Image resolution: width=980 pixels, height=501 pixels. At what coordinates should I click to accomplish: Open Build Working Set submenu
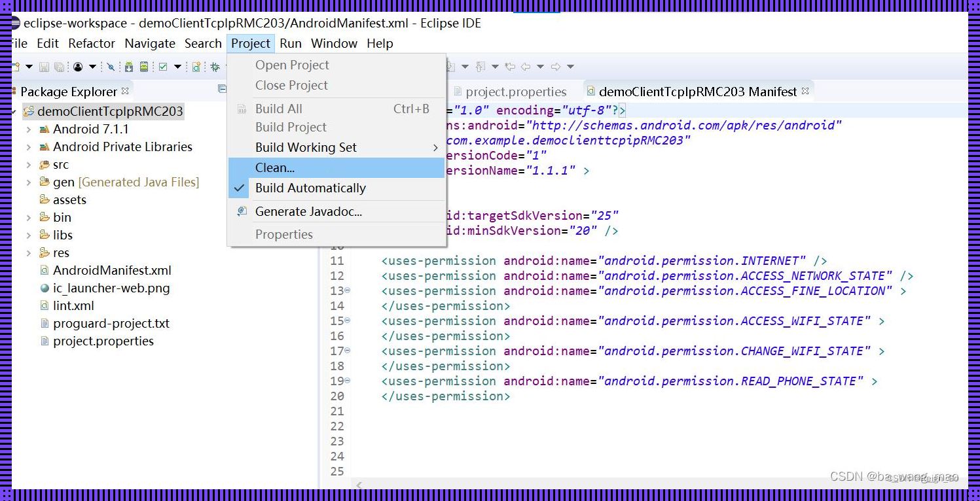336,148
